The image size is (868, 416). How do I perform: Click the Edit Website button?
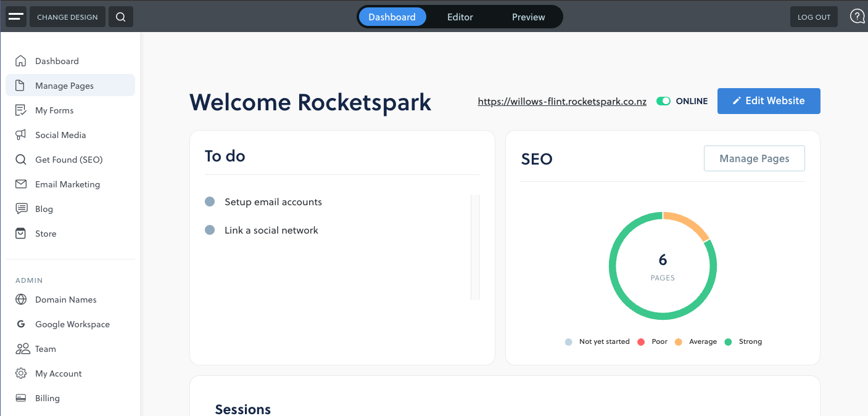pyautogui.click(x=769, y=101)
